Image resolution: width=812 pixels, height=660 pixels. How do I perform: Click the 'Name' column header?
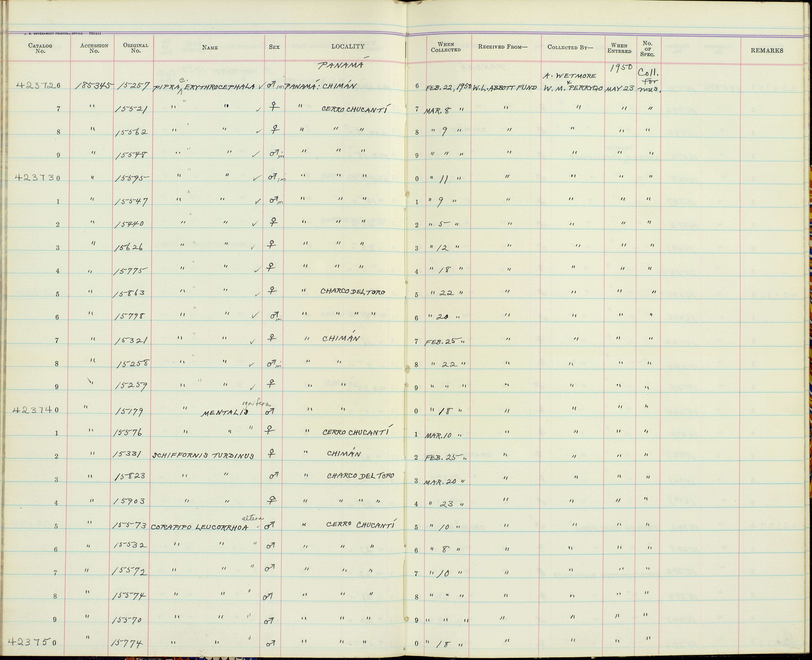[x=210, y=48]
